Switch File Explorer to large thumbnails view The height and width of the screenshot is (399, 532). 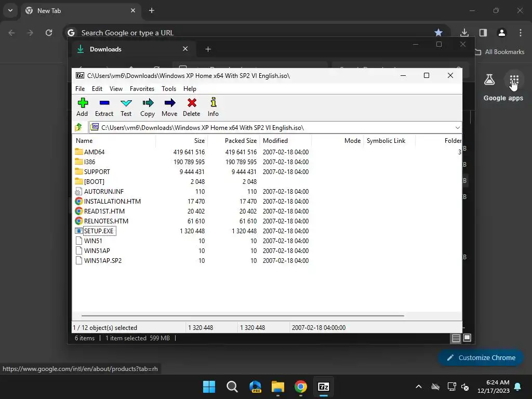click(x=467, y=338)
